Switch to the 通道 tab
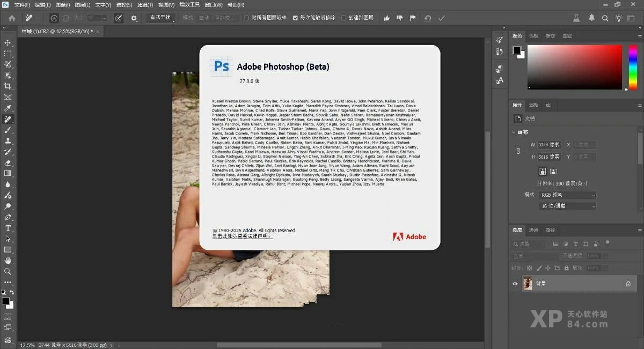Viewport: 644px width, 349px height. point(533,230)
